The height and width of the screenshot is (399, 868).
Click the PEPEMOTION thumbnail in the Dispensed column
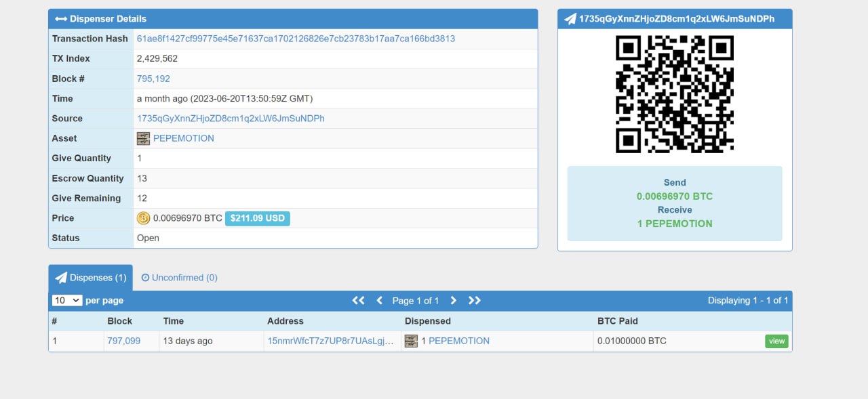point(411,341)
